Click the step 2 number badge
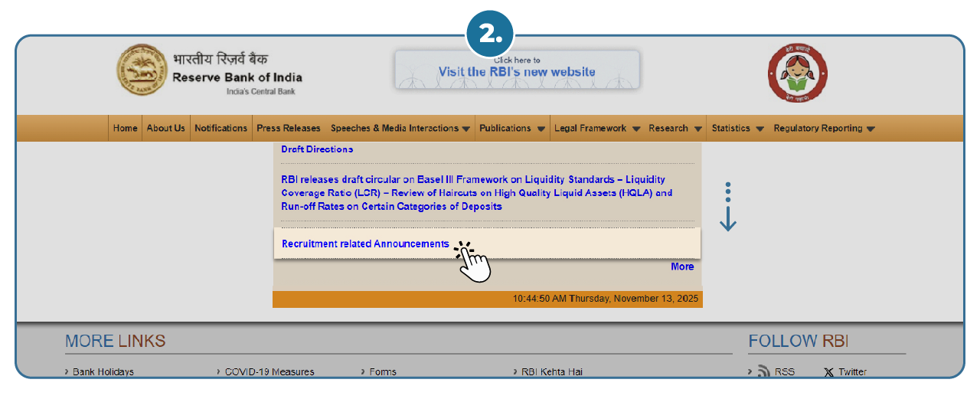Image resolution: width=980 pixels, height=399 pixels. [490, 34]
